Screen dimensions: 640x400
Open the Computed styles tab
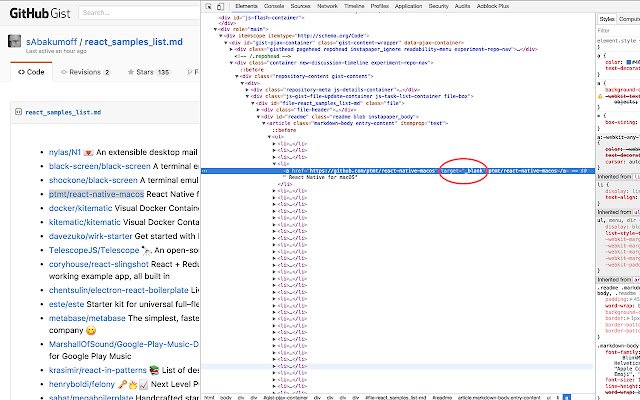pyautogui.click(x=629, y=18)
